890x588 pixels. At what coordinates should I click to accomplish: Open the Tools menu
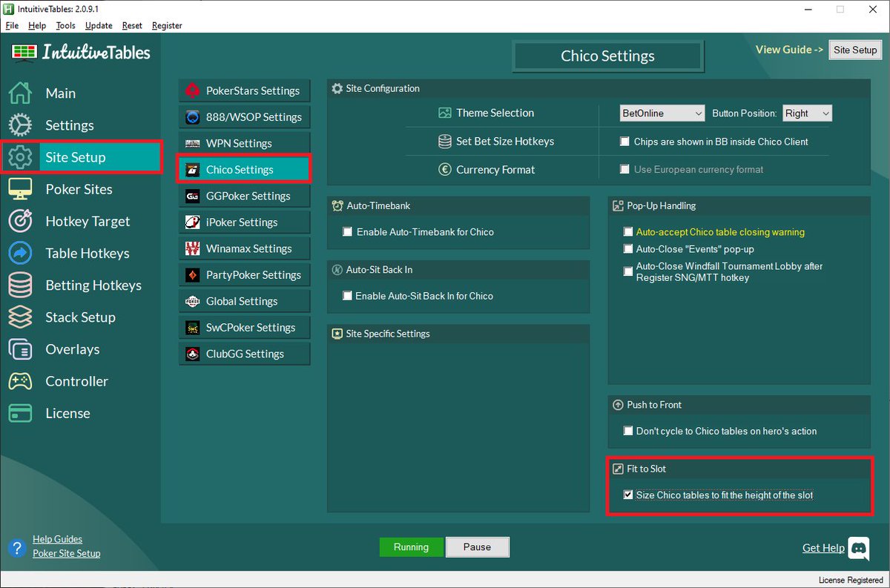point(65,25)
